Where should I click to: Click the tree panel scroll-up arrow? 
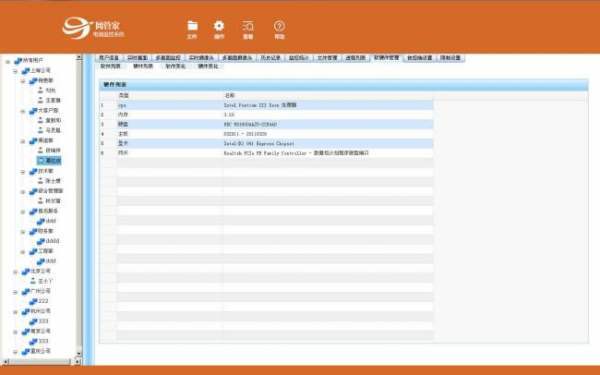point(79,58)
